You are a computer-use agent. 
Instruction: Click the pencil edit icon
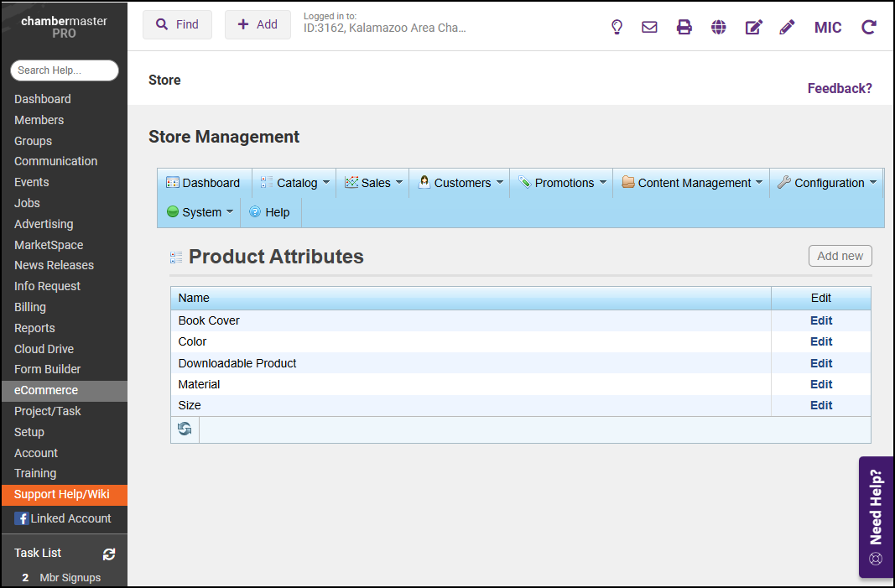pos(787,27)
